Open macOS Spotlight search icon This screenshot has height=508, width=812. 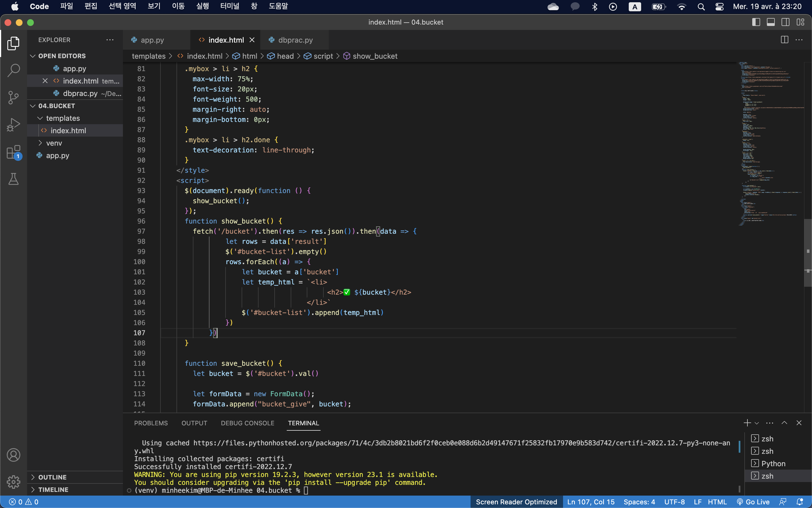701,7
